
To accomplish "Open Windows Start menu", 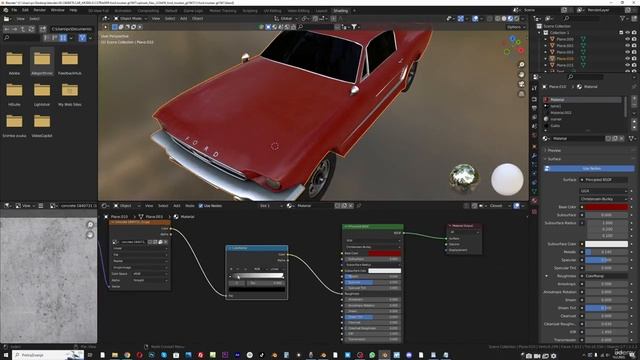I will (6, 355).
